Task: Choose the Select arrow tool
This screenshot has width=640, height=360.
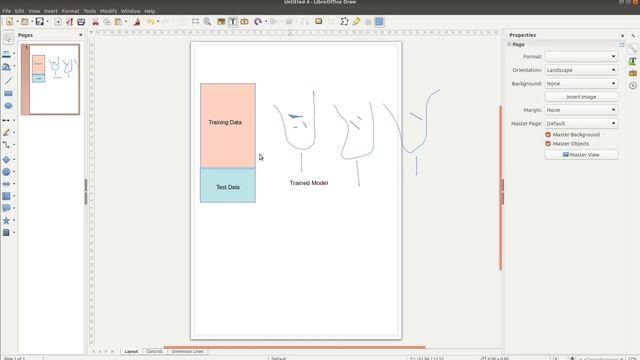Action: 8,39
